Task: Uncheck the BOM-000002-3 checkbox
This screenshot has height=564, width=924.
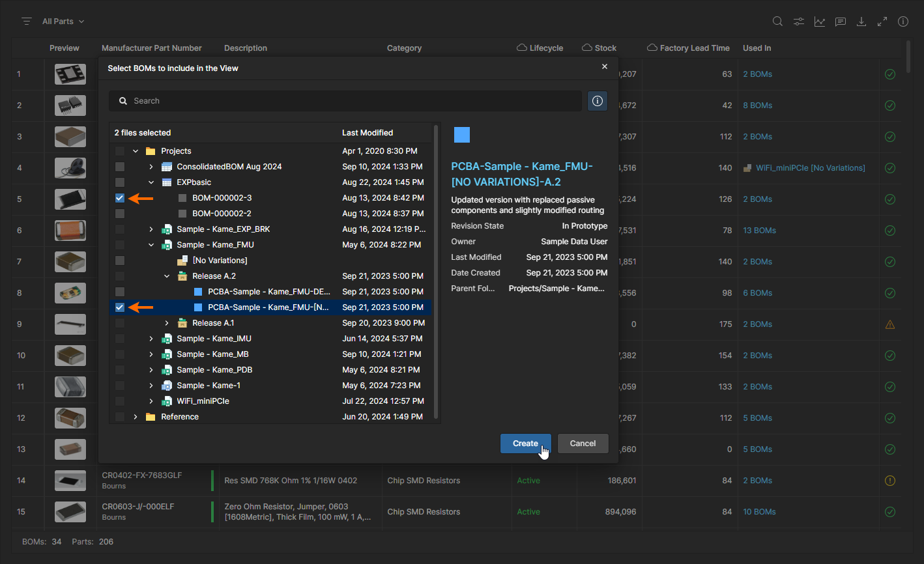Action: click(x=120, y=198)
